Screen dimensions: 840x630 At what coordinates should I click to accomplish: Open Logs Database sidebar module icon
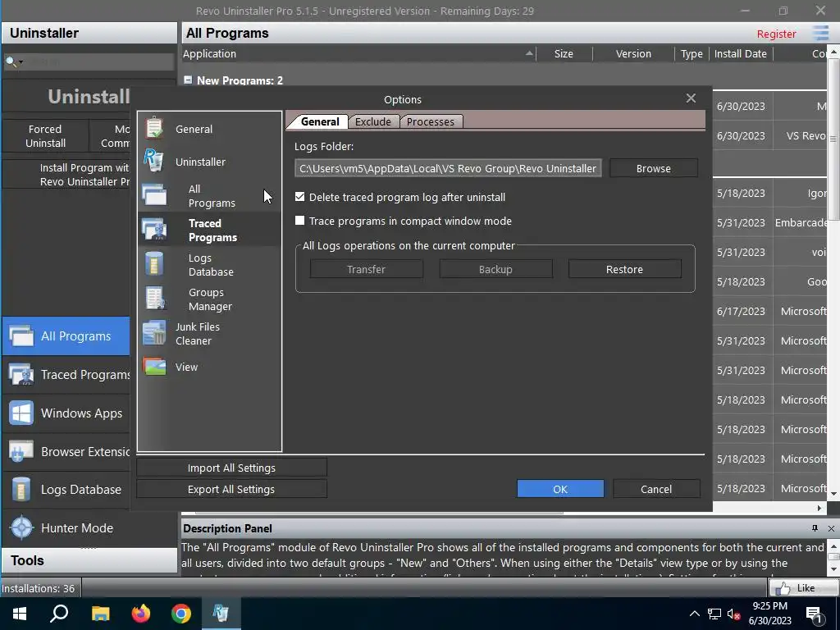tap(21, 489)
